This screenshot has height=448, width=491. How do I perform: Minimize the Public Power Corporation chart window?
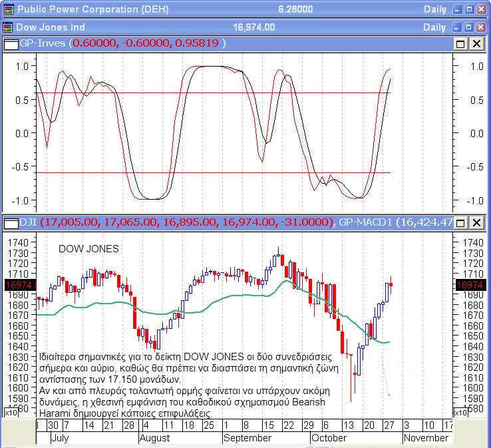(456, 9)
